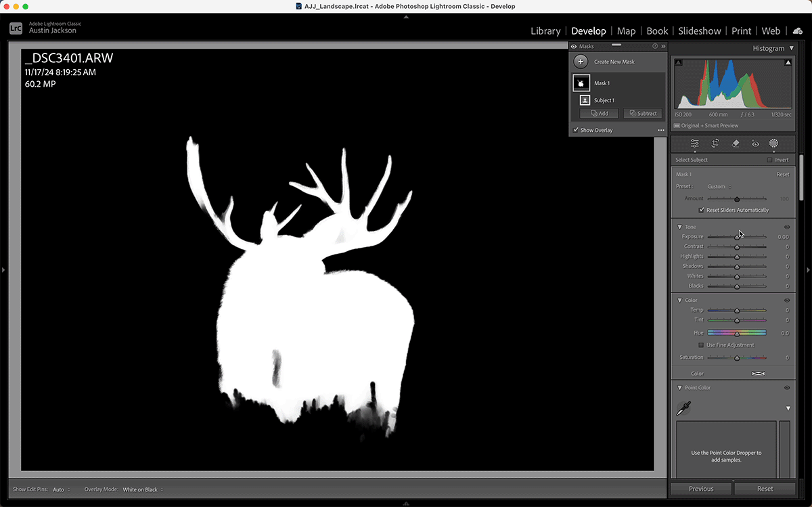This screenshot has height=507, width=812.
Task: Toggle shadow clipping indicator in histogram
Action: click(x=679, y=63)
